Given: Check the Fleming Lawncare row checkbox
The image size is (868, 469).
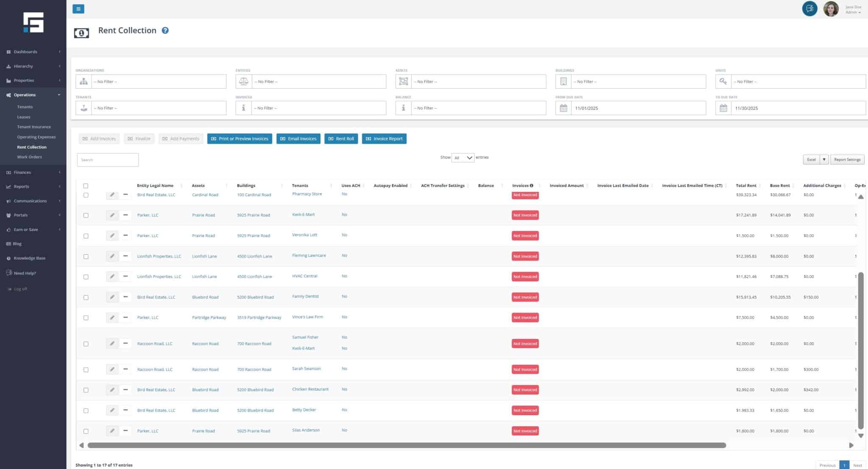Looking at the screenshot, I should pyautogui.click(x=86, y=256).
